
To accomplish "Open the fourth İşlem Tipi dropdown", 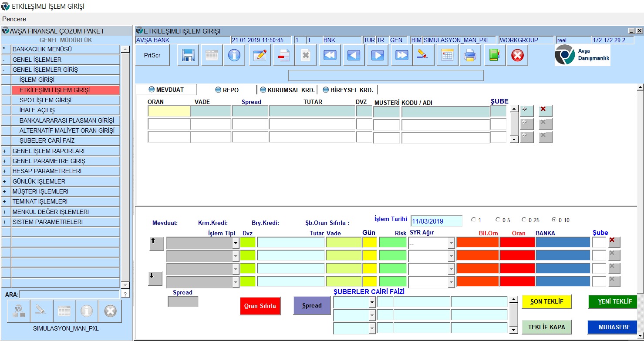I will [x=236, y=282].
